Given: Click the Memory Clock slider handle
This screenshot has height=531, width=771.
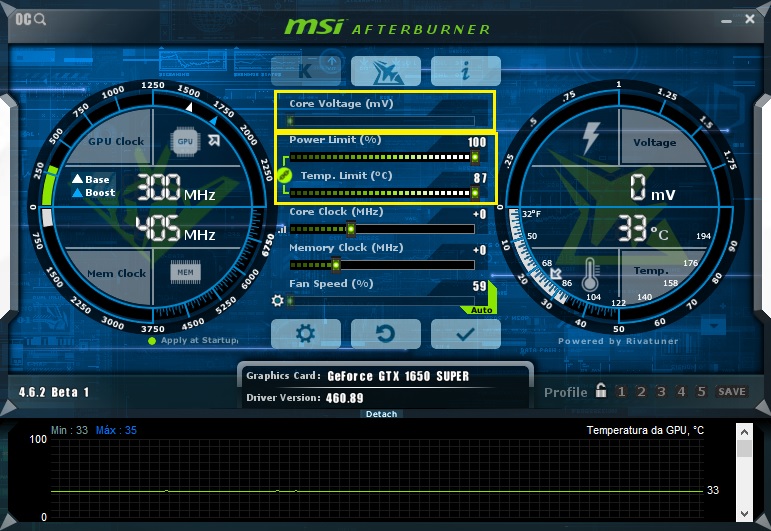Looking at the screenshot, I should click(x=336, y=265).
